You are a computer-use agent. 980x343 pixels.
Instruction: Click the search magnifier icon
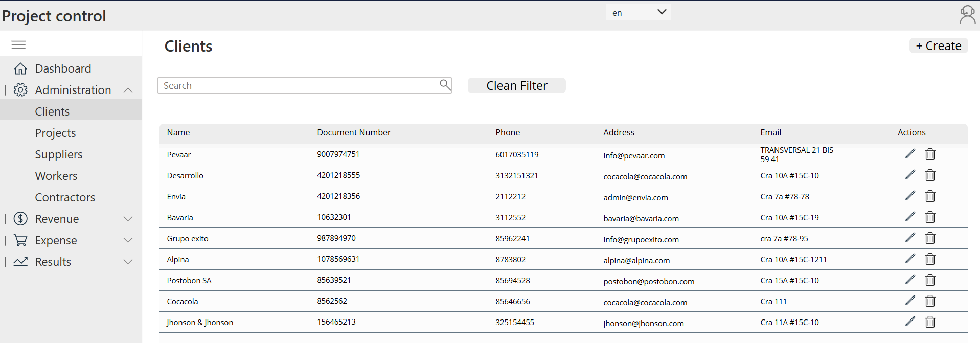445,85
